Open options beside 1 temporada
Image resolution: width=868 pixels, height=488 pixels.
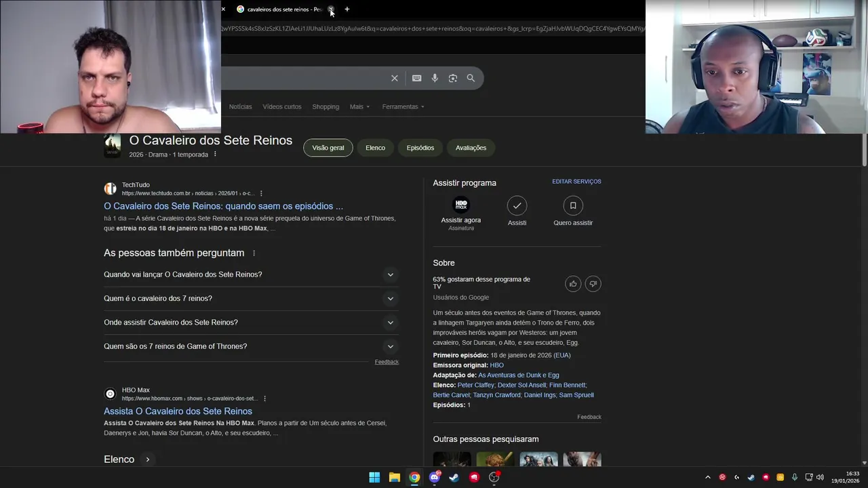pos(215,155)
